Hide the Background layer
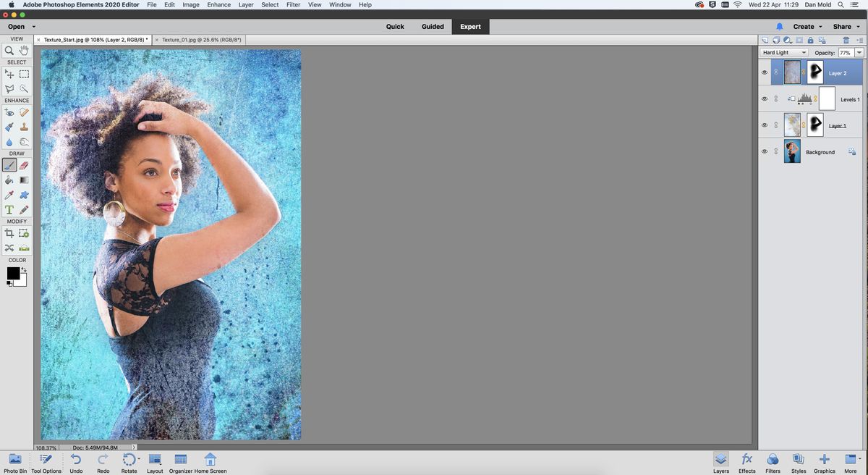This screenshot has height=475, width=868. [765, 151]
